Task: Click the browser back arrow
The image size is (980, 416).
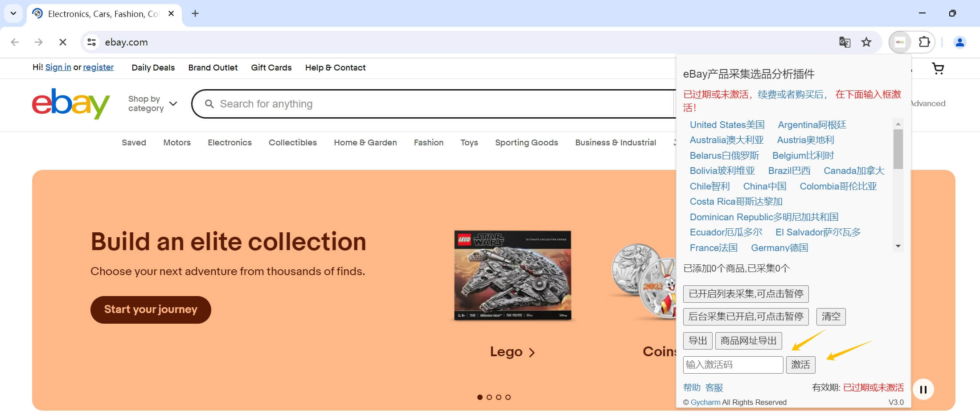Action: coord(15,42)
